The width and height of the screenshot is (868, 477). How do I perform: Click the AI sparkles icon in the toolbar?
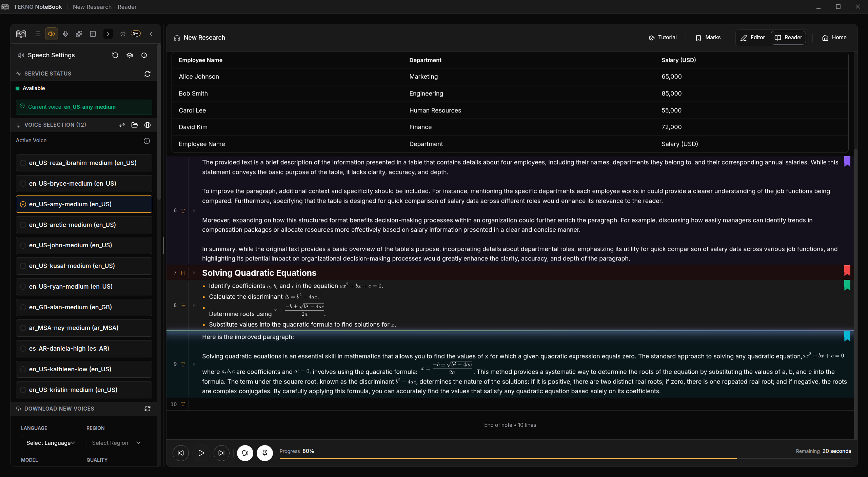[79, 34]
